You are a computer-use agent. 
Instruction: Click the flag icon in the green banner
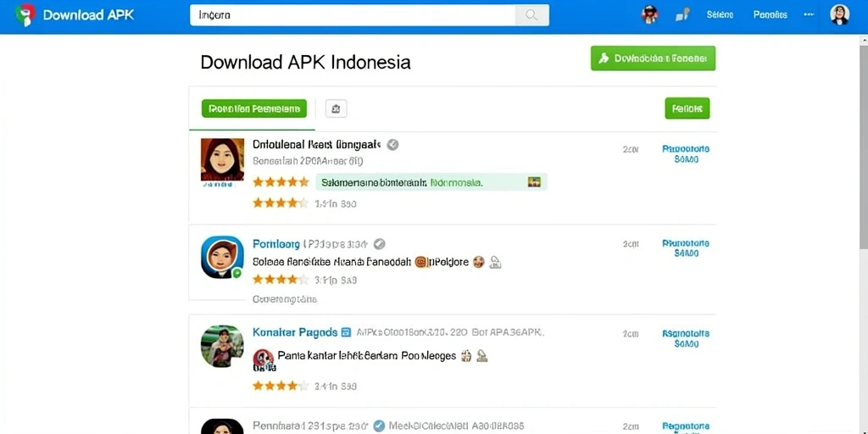(x=534, y=182)
